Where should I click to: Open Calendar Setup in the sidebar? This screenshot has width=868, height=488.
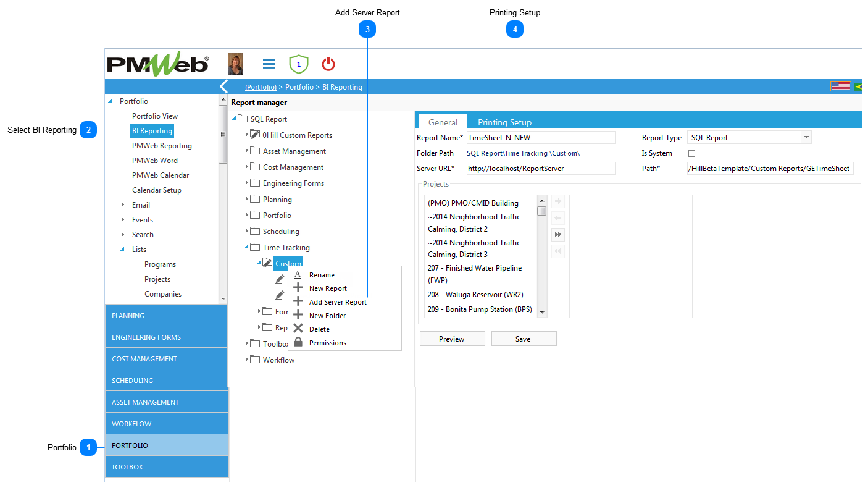pos(157,190)
